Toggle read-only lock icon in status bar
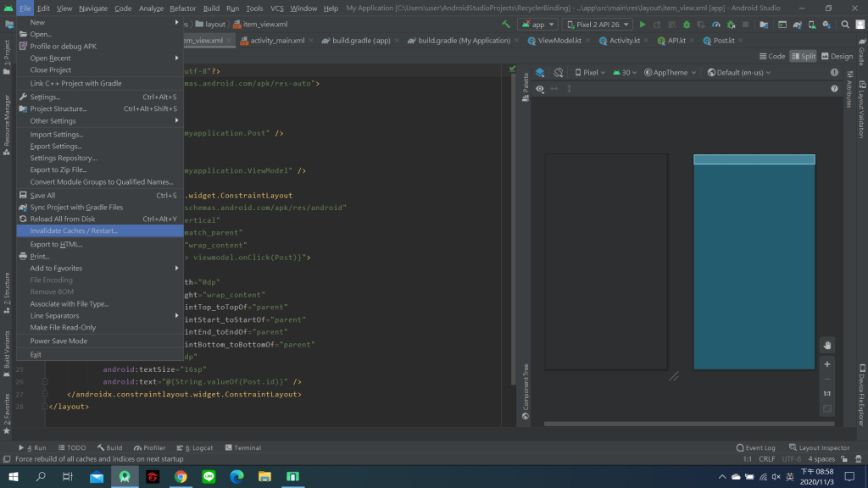 [x=844, y=459]
